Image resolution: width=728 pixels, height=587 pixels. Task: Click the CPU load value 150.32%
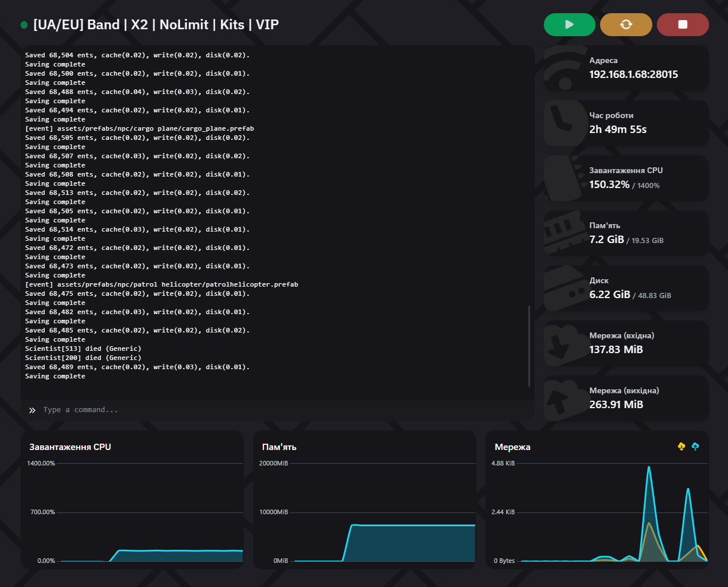pos(609,185)
